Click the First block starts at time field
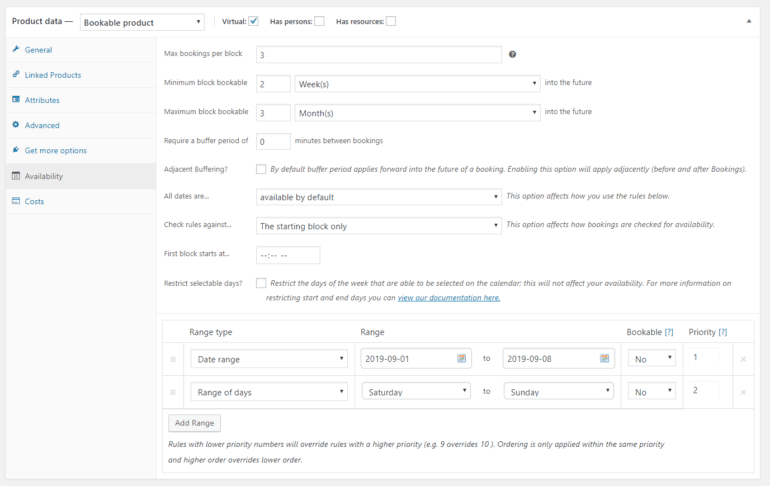The height and width of the screenshot is (486, 770). coord(288,255)
